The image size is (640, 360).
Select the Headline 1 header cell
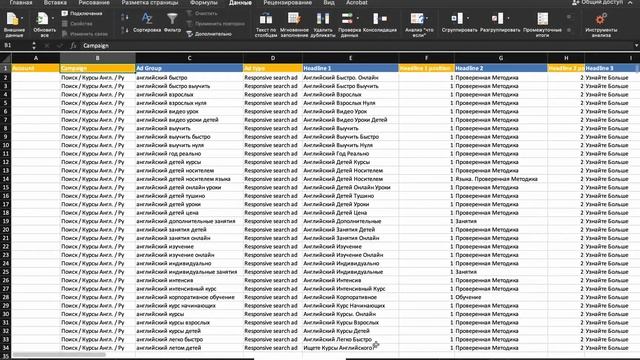[351, 68]
